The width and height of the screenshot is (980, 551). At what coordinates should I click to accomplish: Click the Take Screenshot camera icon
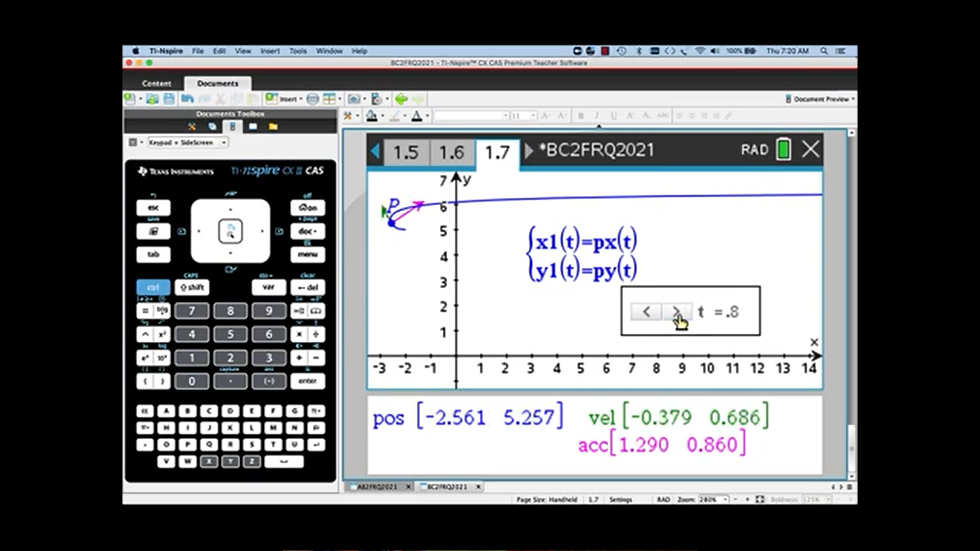pos(354,99)
